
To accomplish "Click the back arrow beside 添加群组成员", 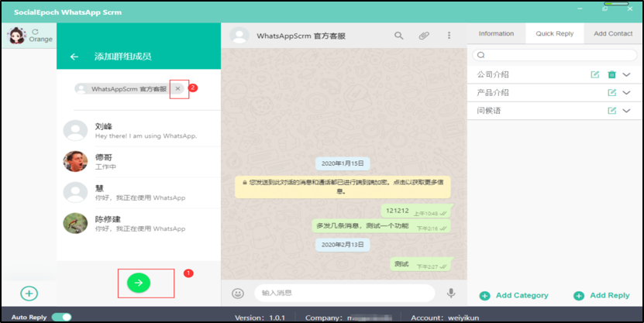I will coord(74,57).
